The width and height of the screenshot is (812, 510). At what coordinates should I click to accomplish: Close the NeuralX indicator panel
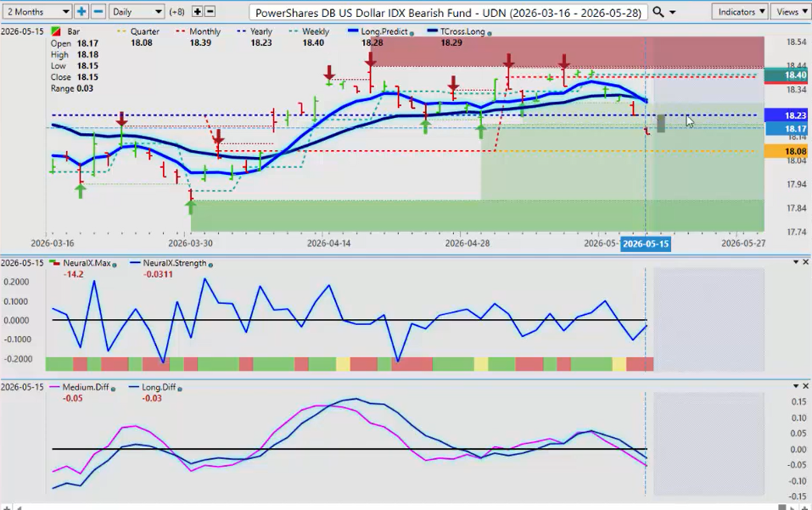pos(806,262)
